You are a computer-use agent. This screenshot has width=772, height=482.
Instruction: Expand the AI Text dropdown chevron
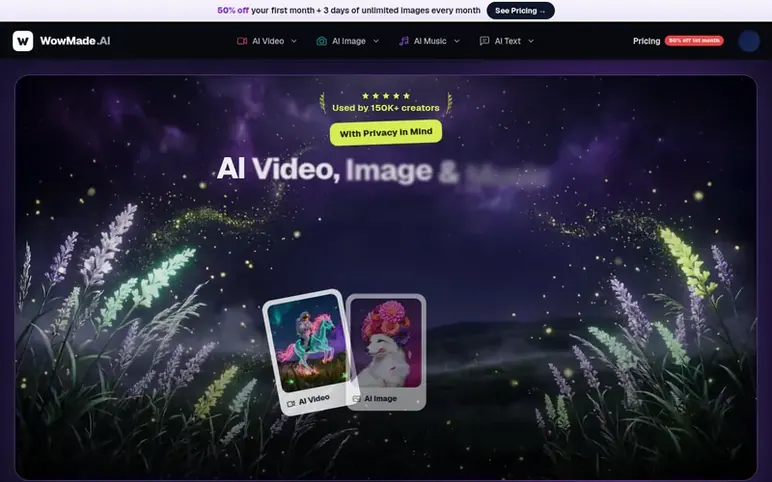pyautogui.click(x=531, y=41)
